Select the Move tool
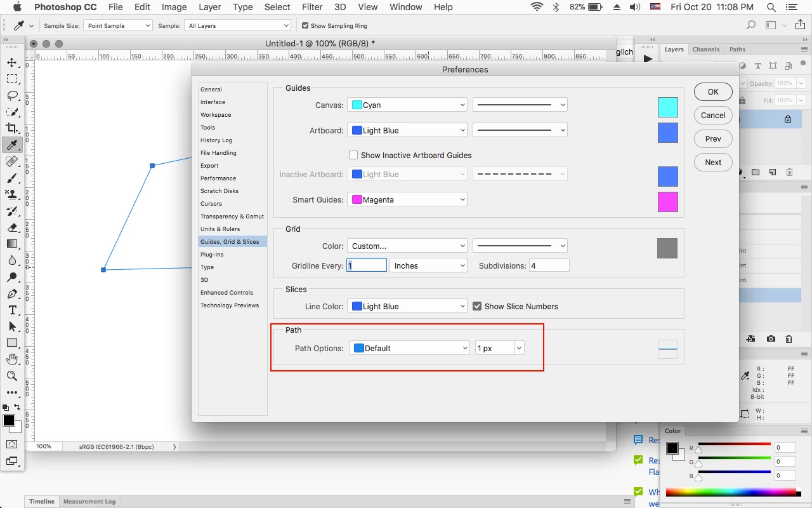Screen dimensions: 812x508 pos(12,62)
